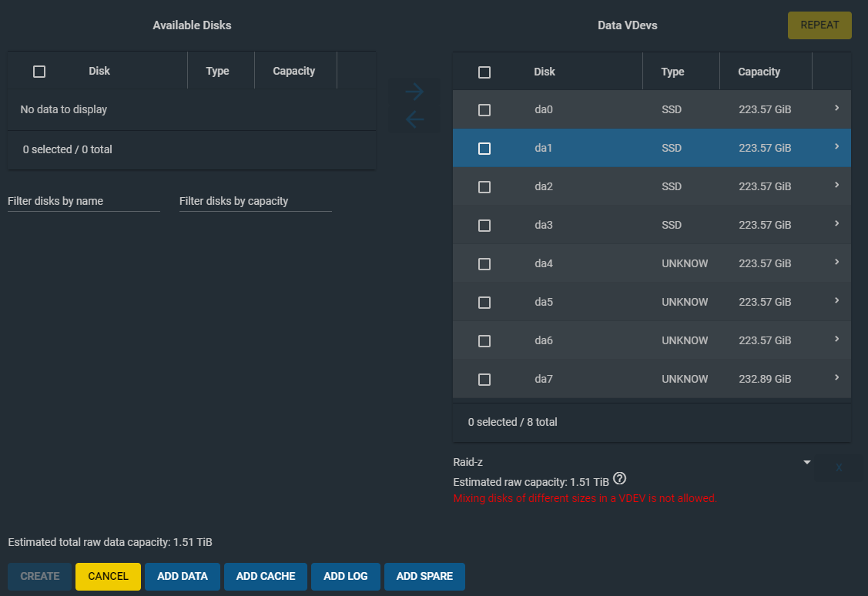868x596 pixels.
Task: Toggle select-all checkbox in Available Disks
Action: click(x=39, y=72)
